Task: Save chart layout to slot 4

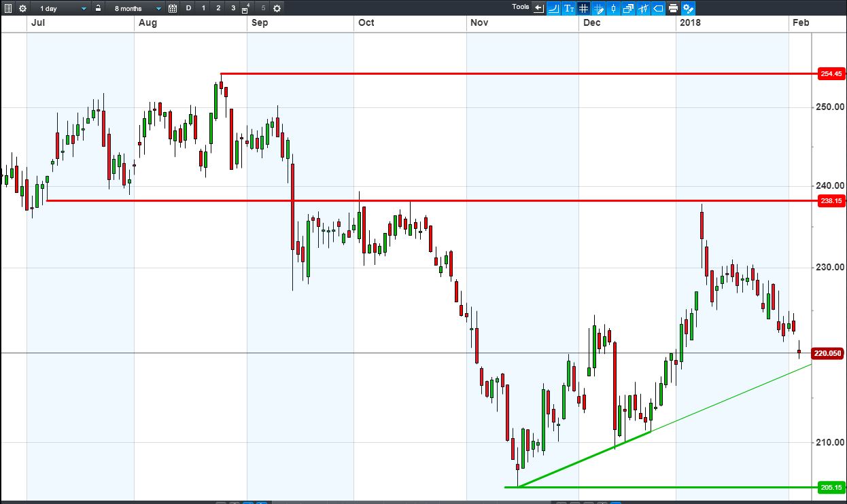Action: [x=246, y=8]
